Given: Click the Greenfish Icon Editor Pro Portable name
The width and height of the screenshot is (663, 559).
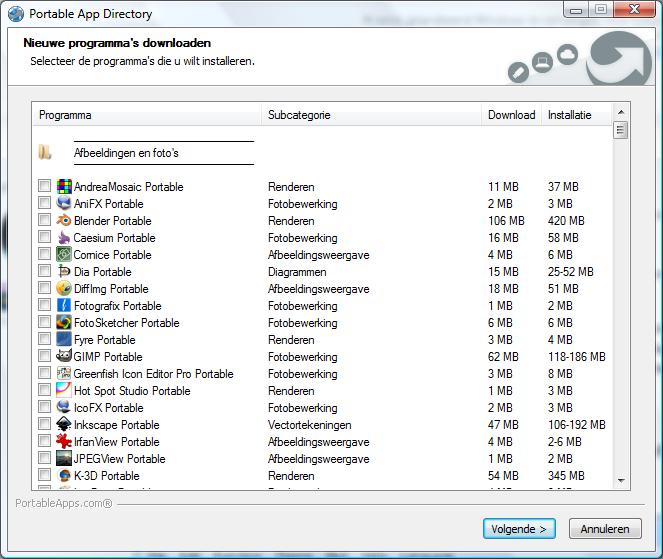Looking at the screenshot, I should coord(153,374).
